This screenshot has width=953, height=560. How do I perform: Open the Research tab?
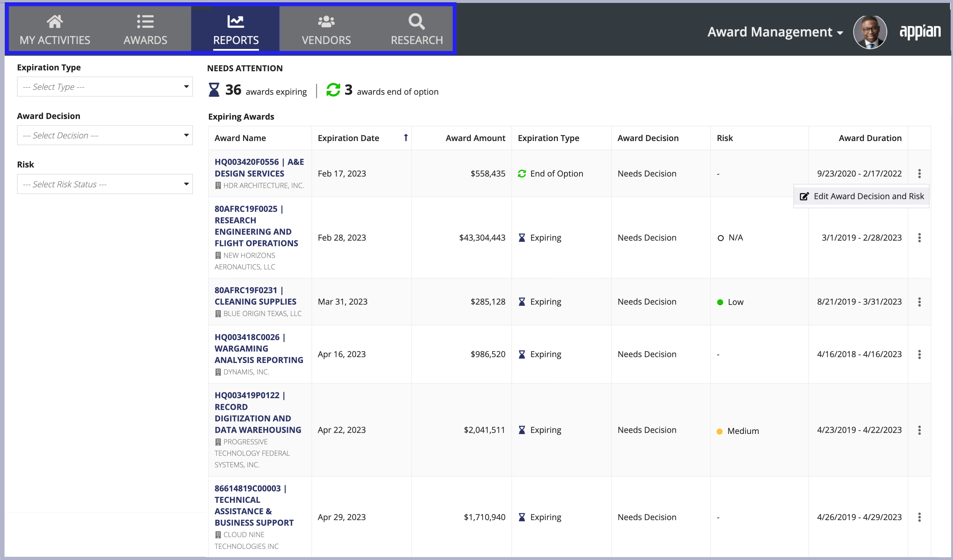coord(416,29)
